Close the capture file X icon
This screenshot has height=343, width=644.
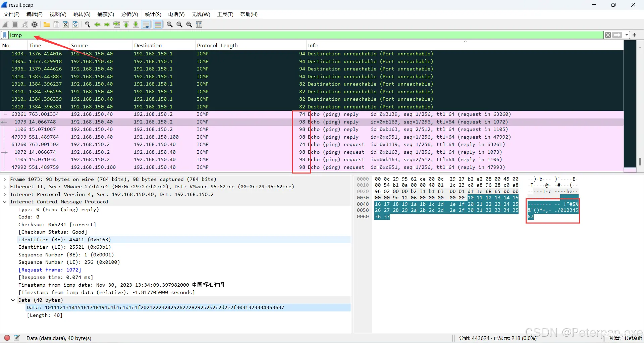[x=66, y=24]
